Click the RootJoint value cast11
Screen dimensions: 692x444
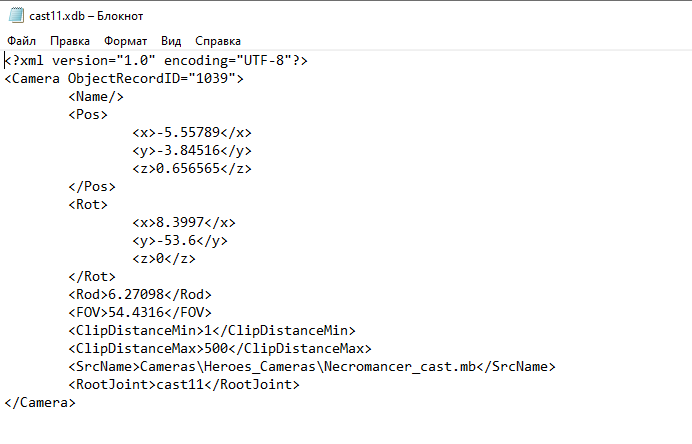click(x=180, y=384)
